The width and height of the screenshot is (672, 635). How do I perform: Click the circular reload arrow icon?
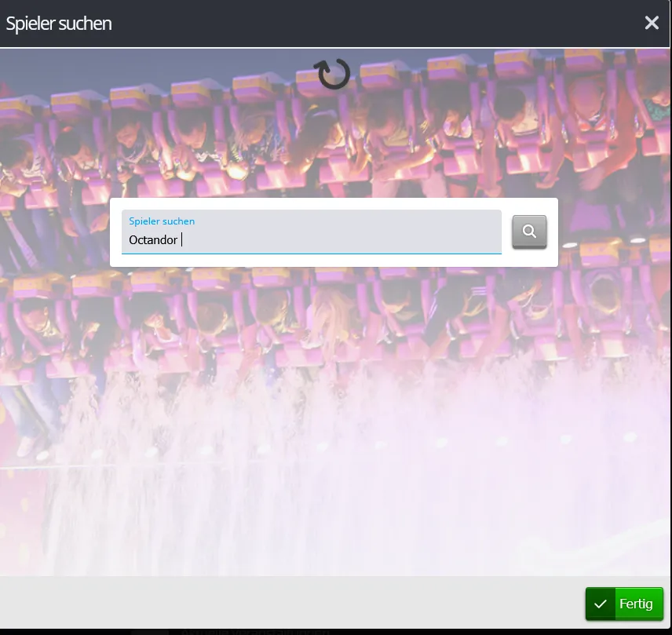coord(334,74)
